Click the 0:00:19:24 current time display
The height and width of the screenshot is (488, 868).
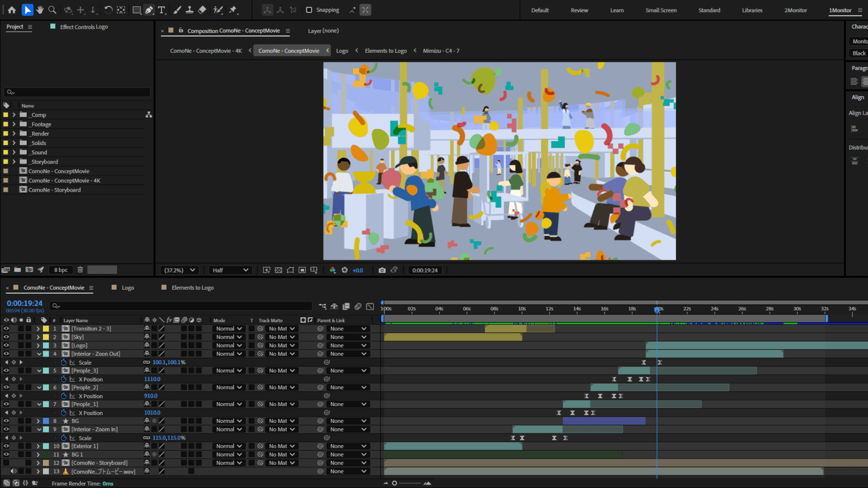[24, 303]
